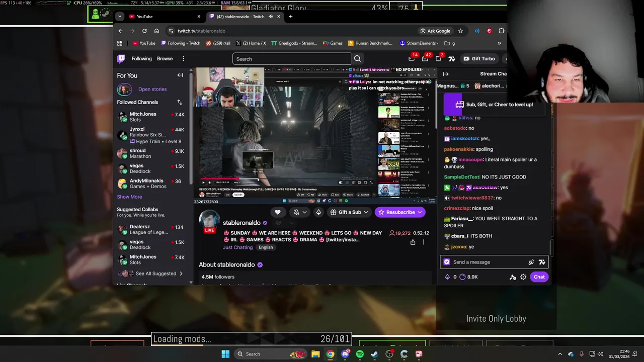This screenshot has width=644, height=362.
Task: Click the Ask Google button in address bar
Action: [435, 31]
